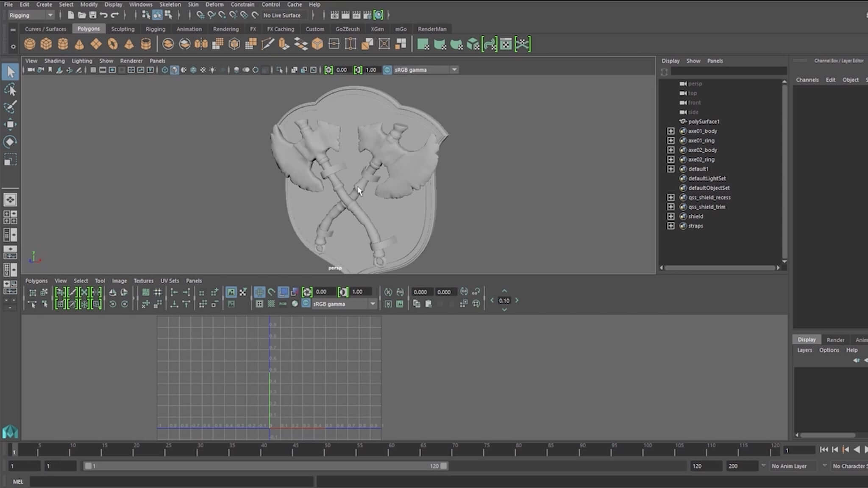Create a polygon sphere from shelf
868x488 pixels.
coord(30,44)
